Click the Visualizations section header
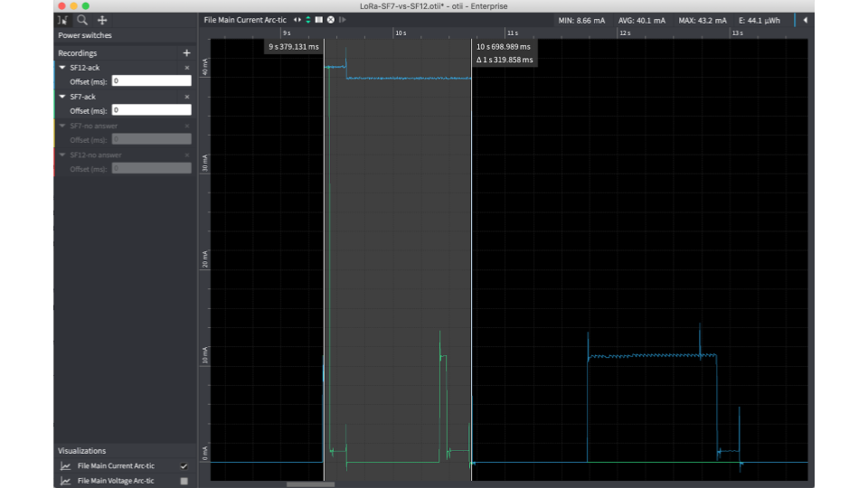The image size is (868, 488). 82,451
